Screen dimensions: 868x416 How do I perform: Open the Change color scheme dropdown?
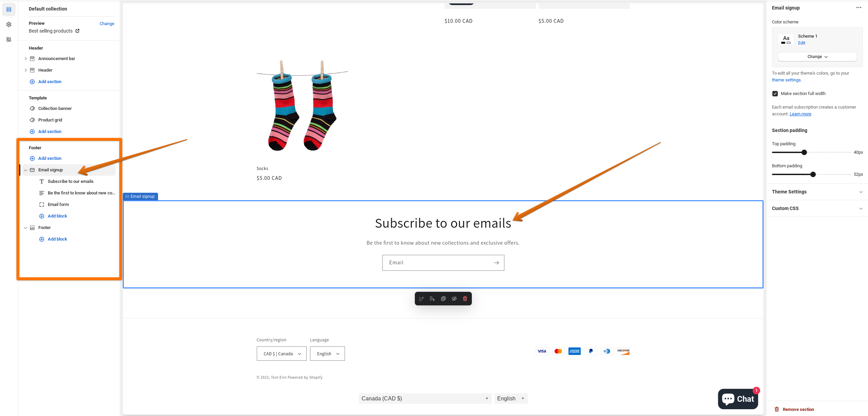tap(817, 57)
